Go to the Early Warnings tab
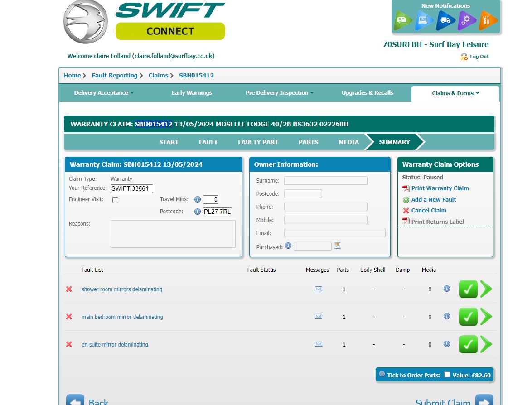Image resolution: width=532 pixels, height=405 pixels. (x=191, y=93)
